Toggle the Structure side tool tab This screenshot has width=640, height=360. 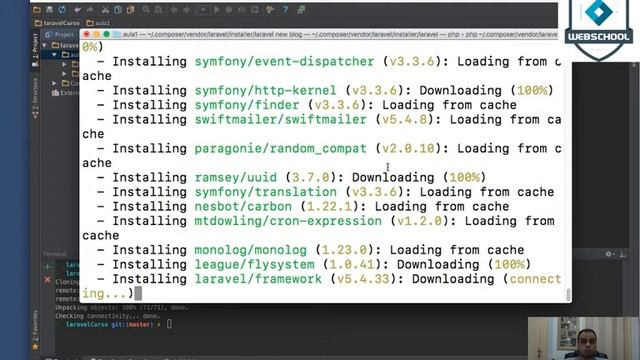pyautogui.click(x=36, y=98)
